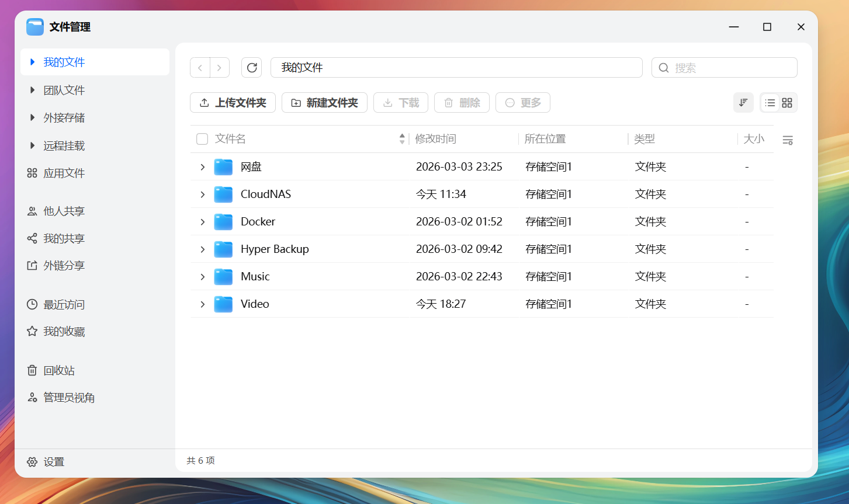Select the checkbox next to 文件名 header
This screenshot has width=849, height=504.
202,139
